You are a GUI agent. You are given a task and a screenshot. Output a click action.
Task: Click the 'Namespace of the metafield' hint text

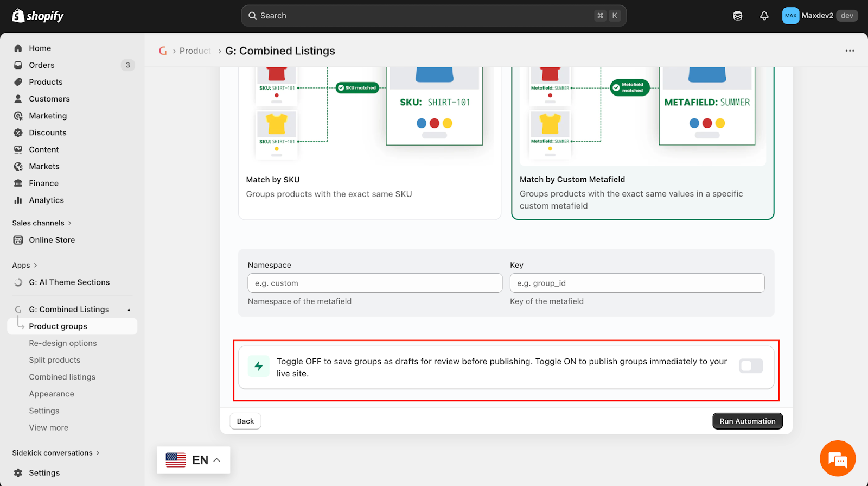pos(299,301)
